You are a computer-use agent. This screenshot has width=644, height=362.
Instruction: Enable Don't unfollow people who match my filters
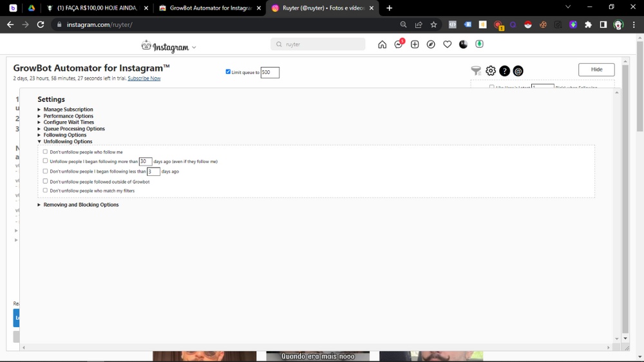(x=45, y=190)
